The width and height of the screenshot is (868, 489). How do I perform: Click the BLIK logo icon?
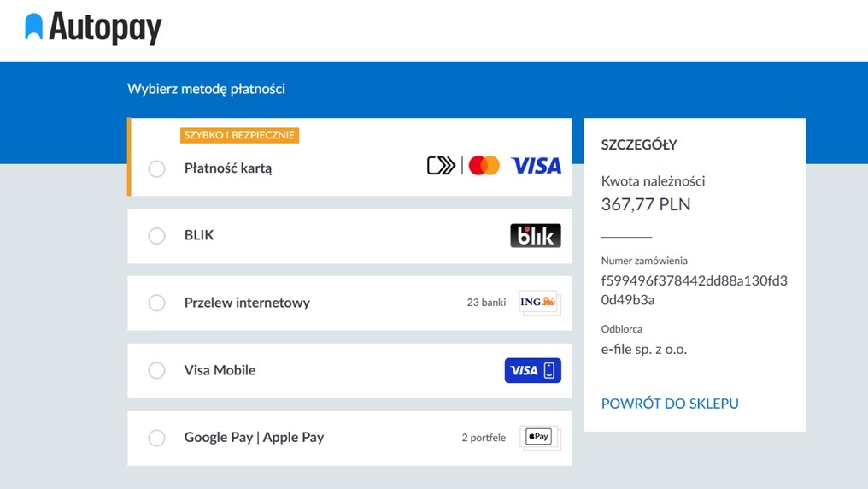tap(536, 235)
